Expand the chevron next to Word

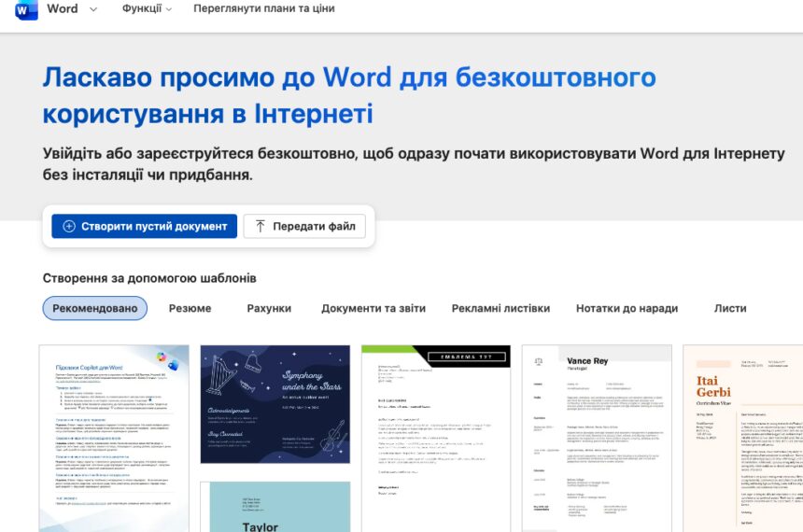point(93,9)
